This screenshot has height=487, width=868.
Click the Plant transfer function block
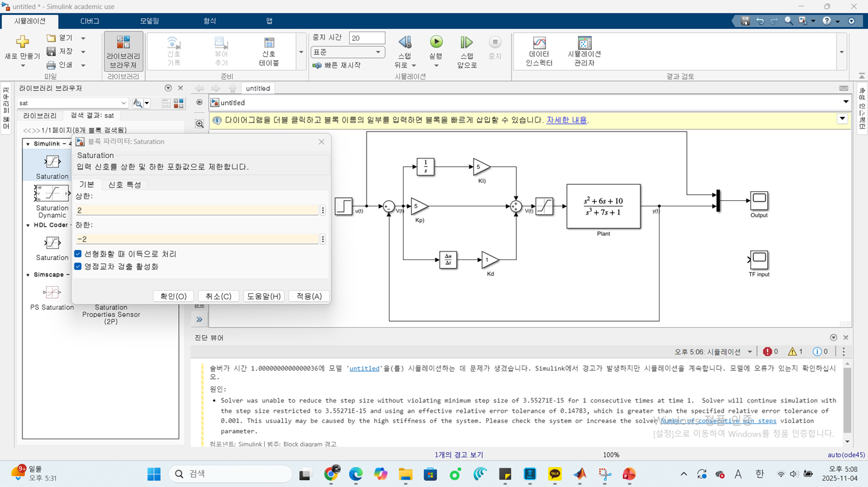click(x=603, y=206)
